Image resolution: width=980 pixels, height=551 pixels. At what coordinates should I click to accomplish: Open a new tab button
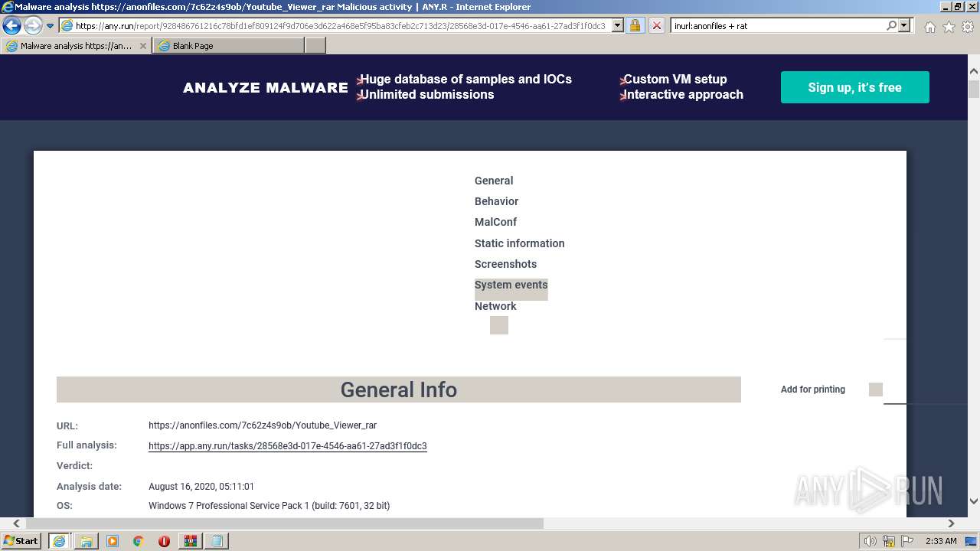coord(315,46)
